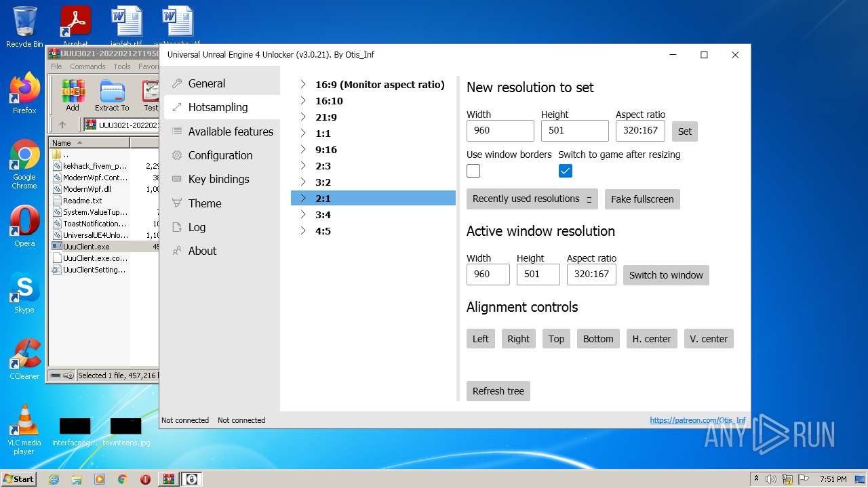Open Opera desktop shortcut
Image resolution: width=868 pixels, height=488 pixels.
24,227
